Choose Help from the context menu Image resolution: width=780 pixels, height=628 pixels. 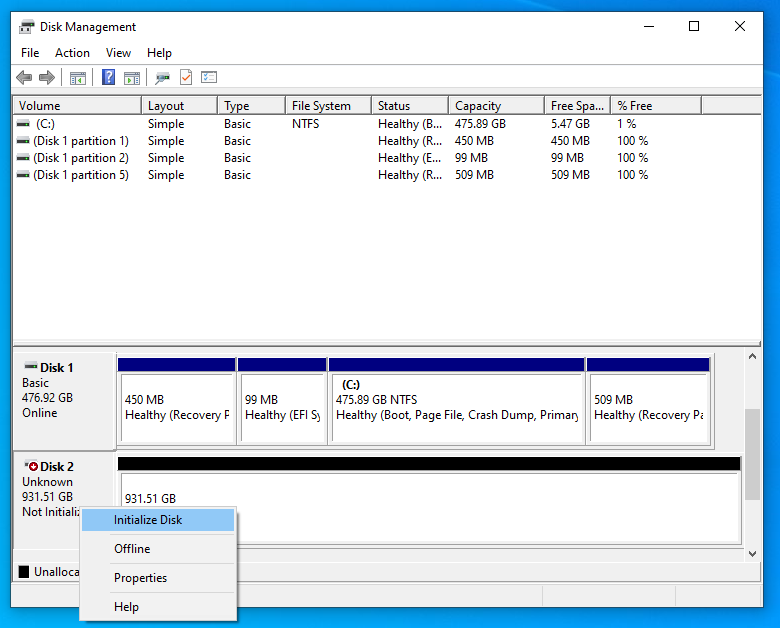158,607
